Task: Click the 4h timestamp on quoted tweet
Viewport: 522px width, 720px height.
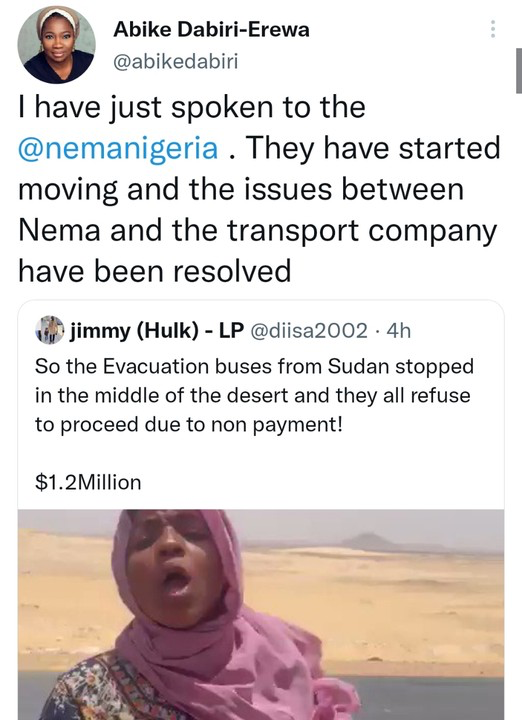Action: click(x=399, y=331)
